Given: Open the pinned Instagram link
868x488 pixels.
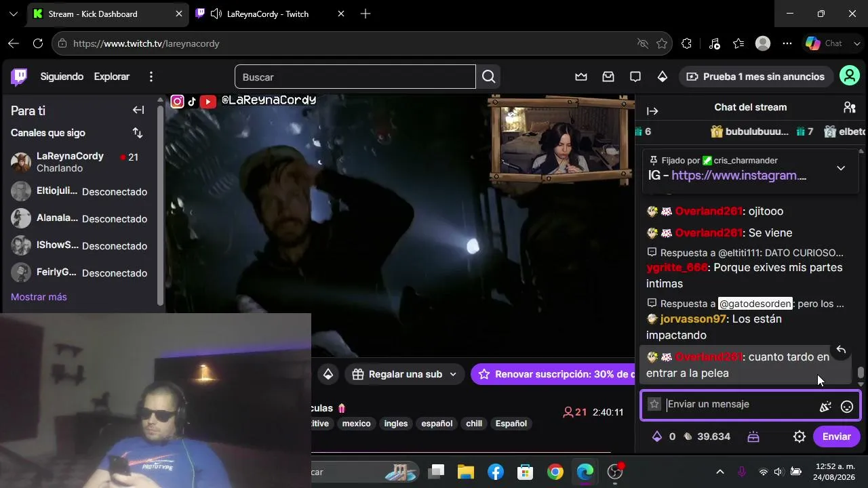Looking at the screenshot, I should click(x=739, y=176).
